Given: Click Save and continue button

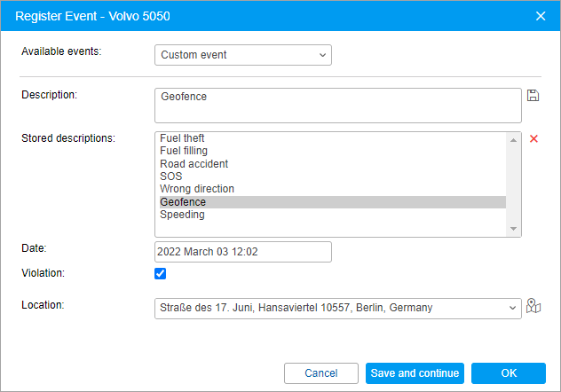Looking at the screenshot, I should (415, 373).
